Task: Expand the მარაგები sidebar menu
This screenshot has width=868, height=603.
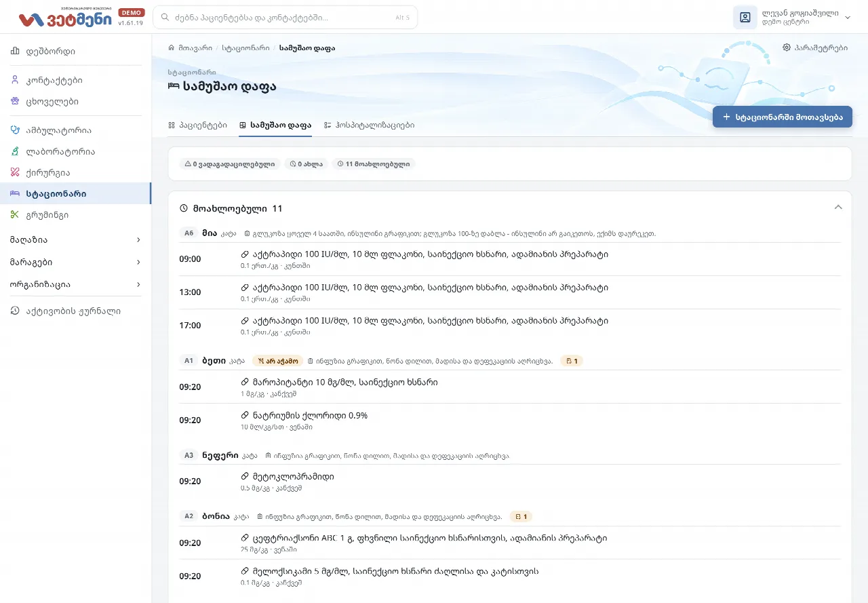Action: [x=75, y=262]
